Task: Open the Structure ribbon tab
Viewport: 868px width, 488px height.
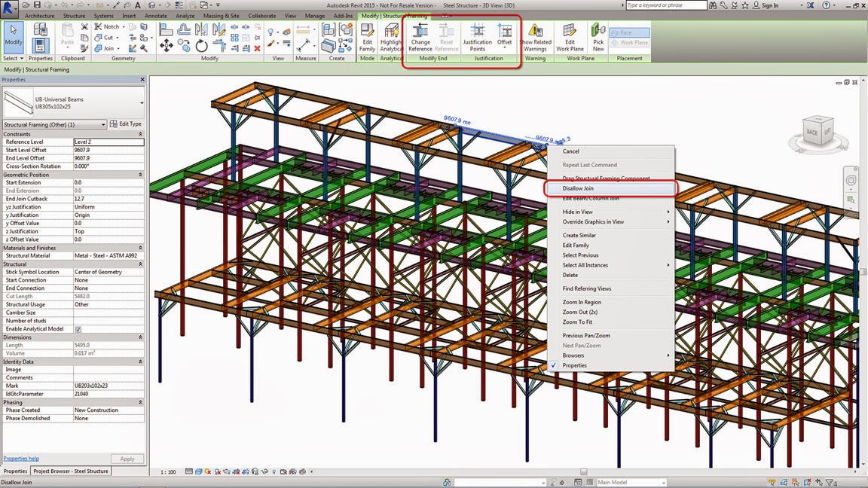Action: coord(74,16)
